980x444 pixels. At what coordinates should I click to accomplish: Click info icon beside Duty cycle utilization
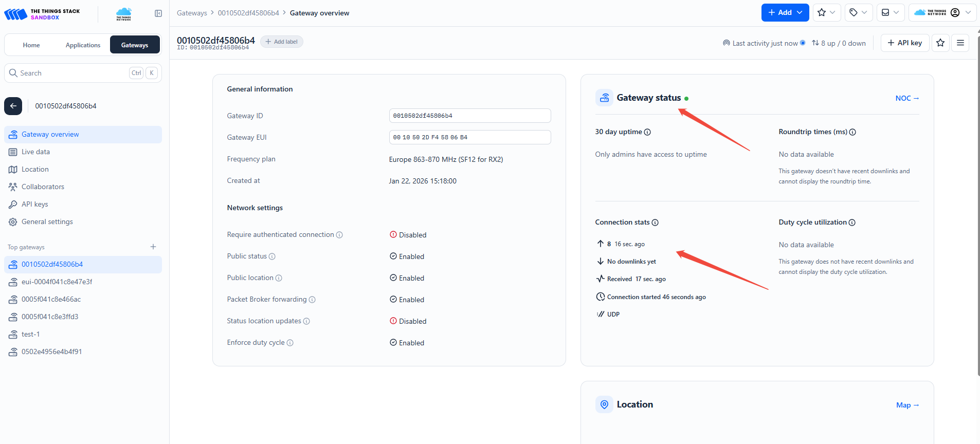852,223
